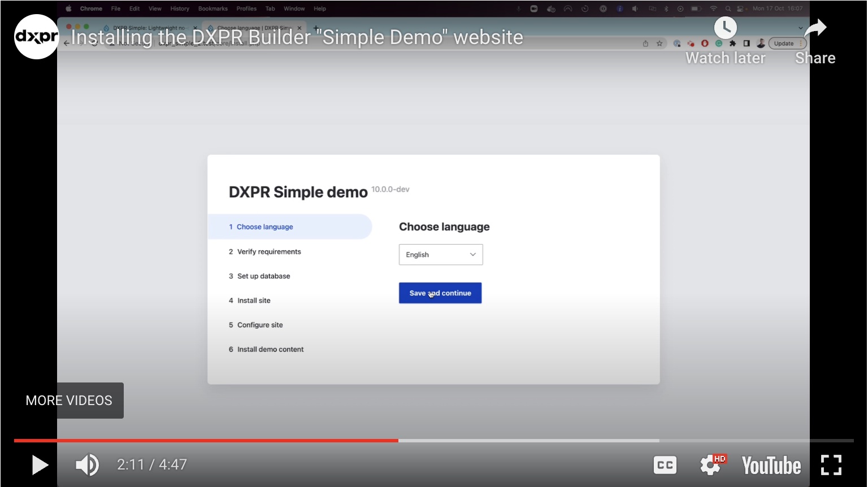The image size is (868, 487).
Task: Add video to Watch later
Action: tap(726, 28)
